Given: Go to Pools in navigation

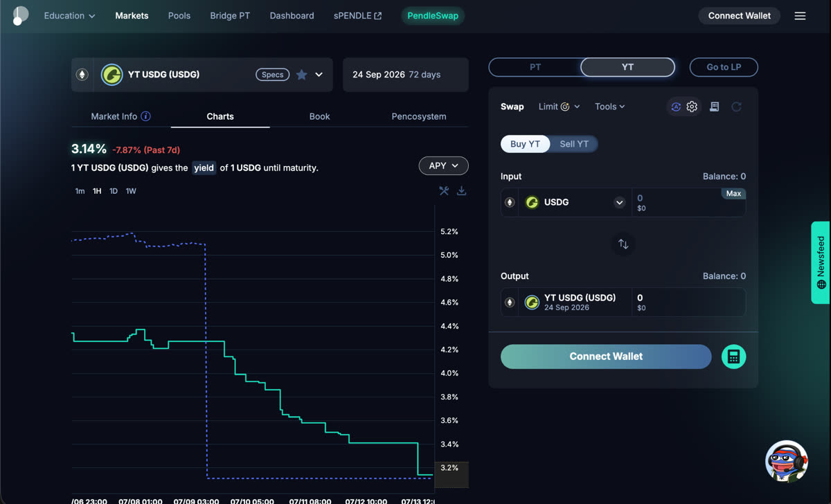Looking at the screenshot, I should point(179,16).
